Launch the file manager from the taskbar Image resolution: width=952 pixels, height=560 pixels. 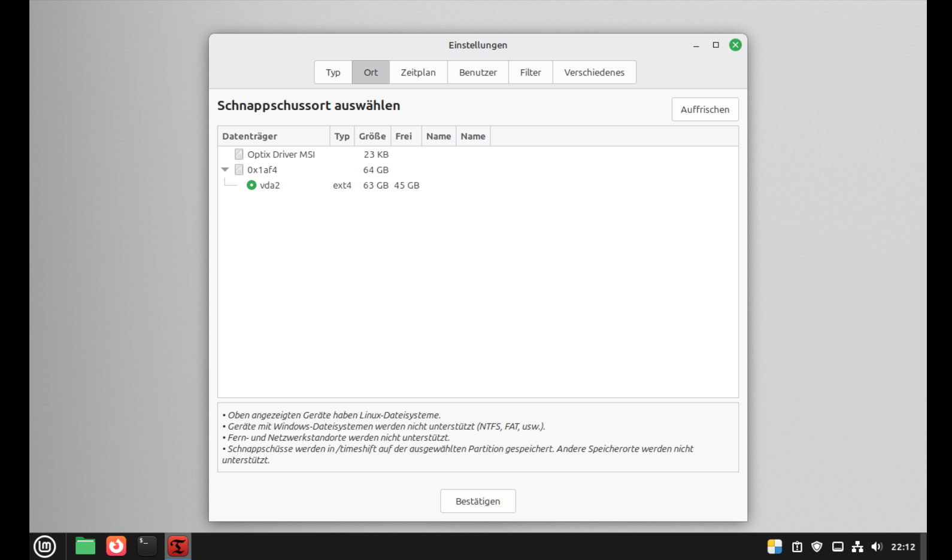[85, 546]
